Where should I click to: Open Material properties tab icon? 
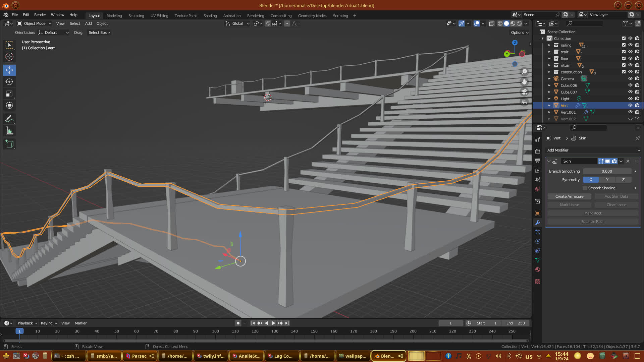[x=538, y=270]
